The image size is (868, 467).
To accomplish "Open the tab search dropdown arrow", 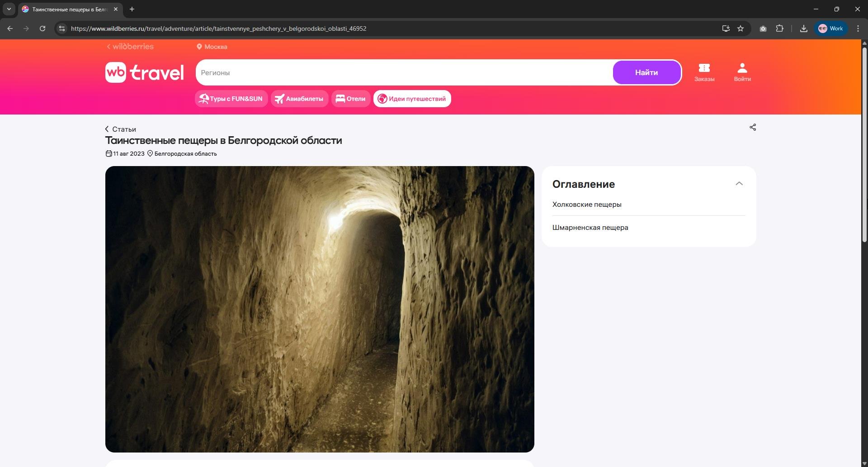I will tap(9, 9).
